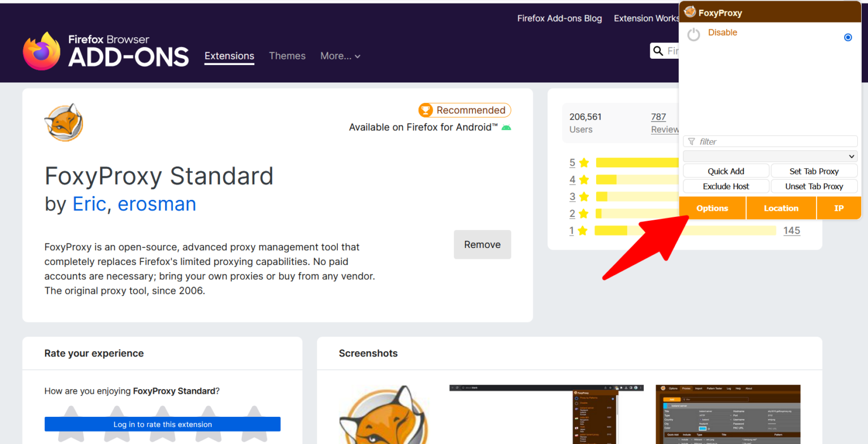Image resolution: width=868 pixels, height=444 pixels.
Task: Click the FoxyProxy fox icon in popup header
Action: click(690, 12)
